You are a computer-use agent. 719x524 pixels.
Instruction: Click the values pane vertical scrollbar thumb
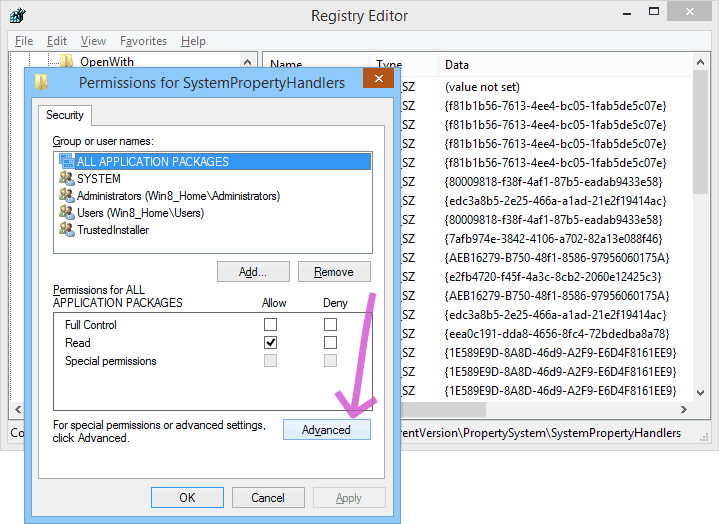700,132
